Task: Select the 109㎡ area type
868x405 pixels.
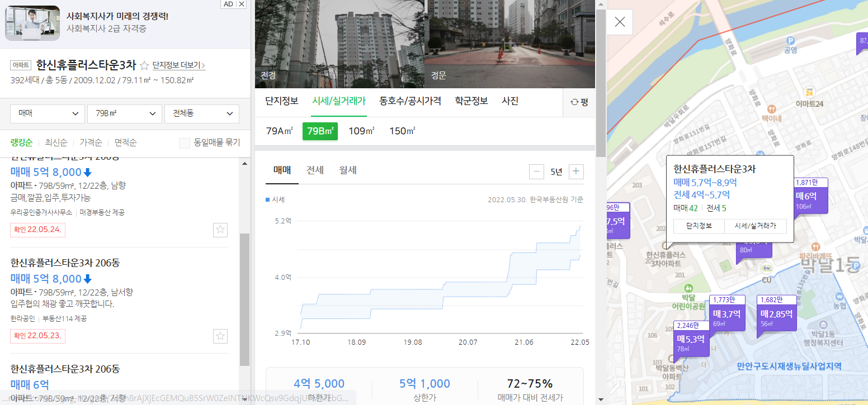Action: click(361, 131)
